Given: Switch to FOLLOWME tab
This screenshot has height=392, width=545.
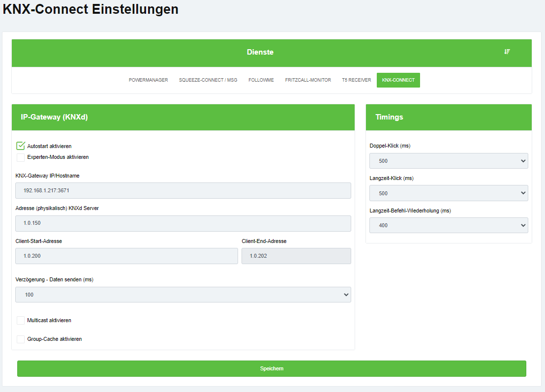Looking at the screenshot, I should 261,80.
